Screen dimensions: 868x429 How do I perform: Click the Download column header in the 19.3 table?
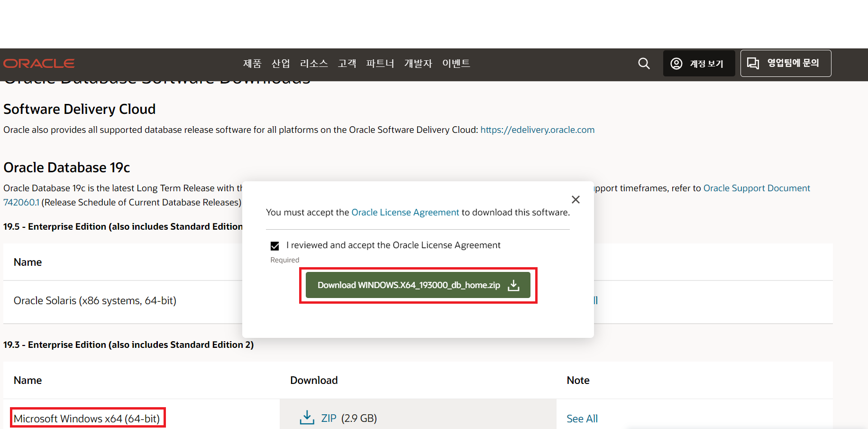pos(314,381)
